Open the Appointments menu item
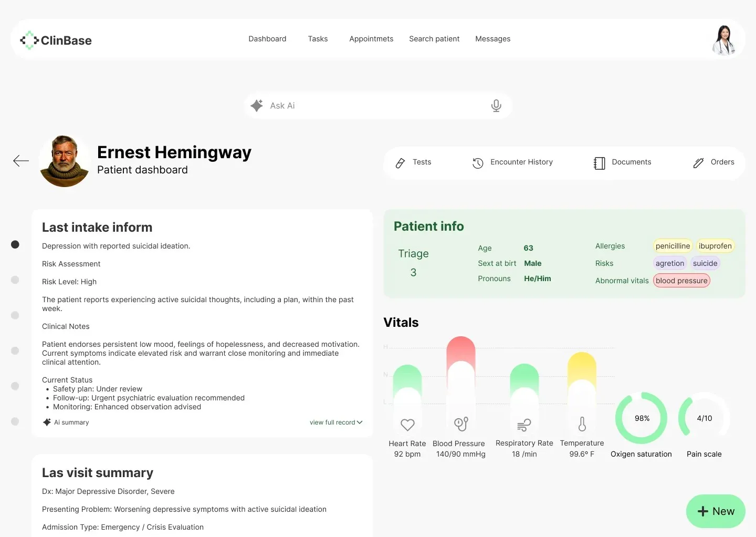The image size is (756, 537). (371, 39)
